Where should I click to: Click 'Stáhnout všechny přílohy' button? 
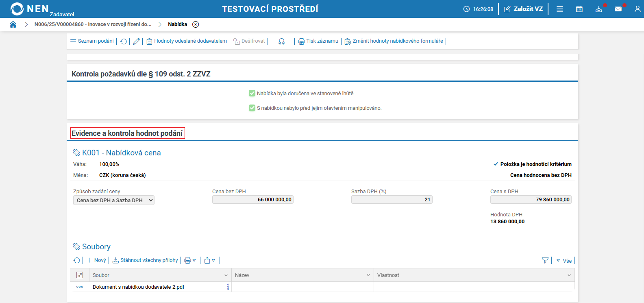[x=145, y=260]
